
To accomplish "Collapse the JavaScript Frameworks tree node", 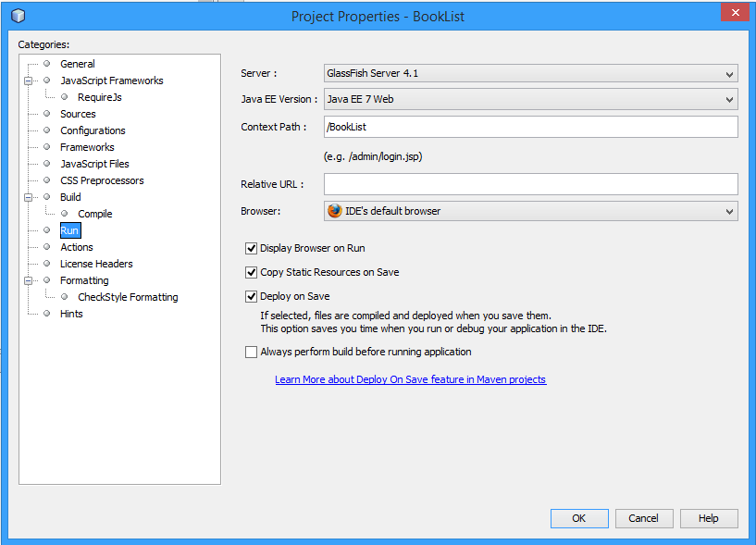I will coord(29,81).
